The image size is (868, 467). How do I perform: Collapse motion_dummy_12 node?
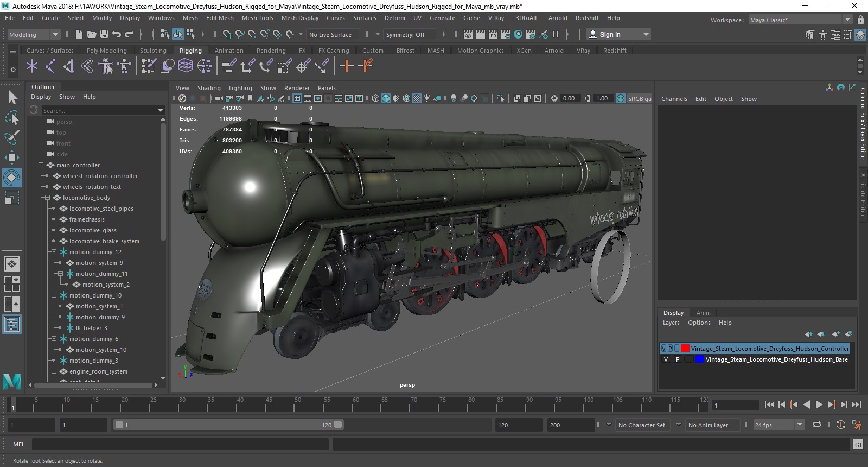click(54, 252)
